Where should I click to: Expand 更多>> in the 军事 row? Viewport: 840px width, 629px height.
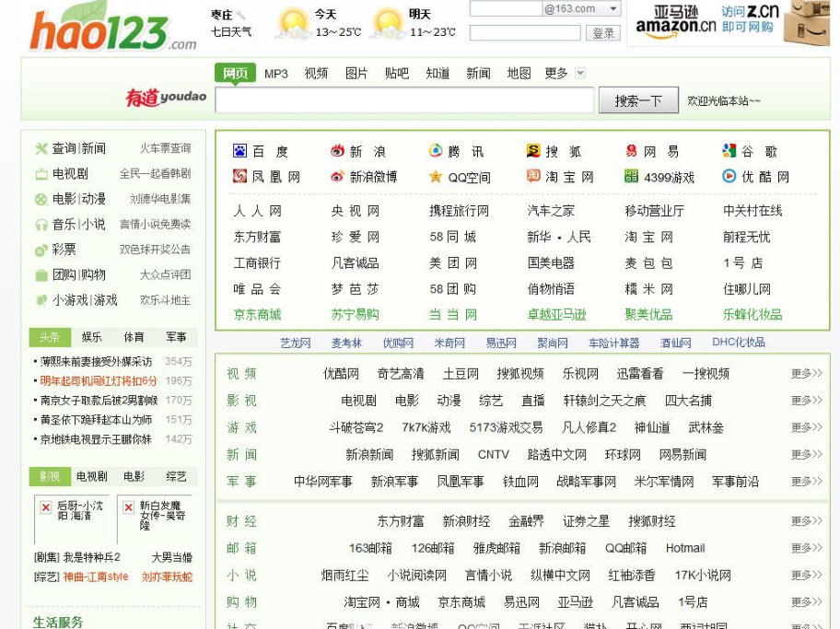pyautogui.click(x=806, y=481)
